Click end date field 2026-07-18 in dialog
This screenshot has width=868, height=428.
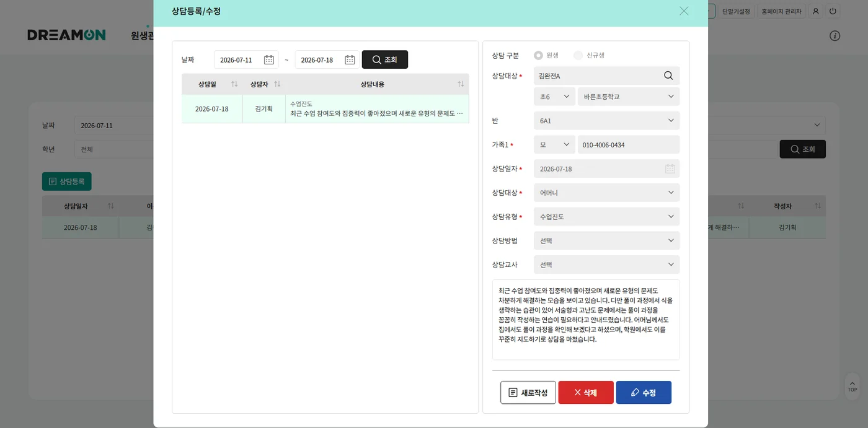coord(327,59)
